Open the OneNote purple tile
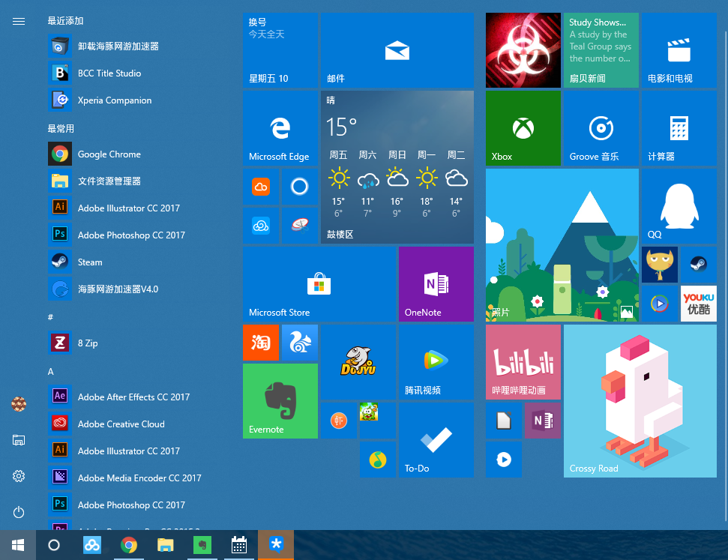 [x=436, y=284]
